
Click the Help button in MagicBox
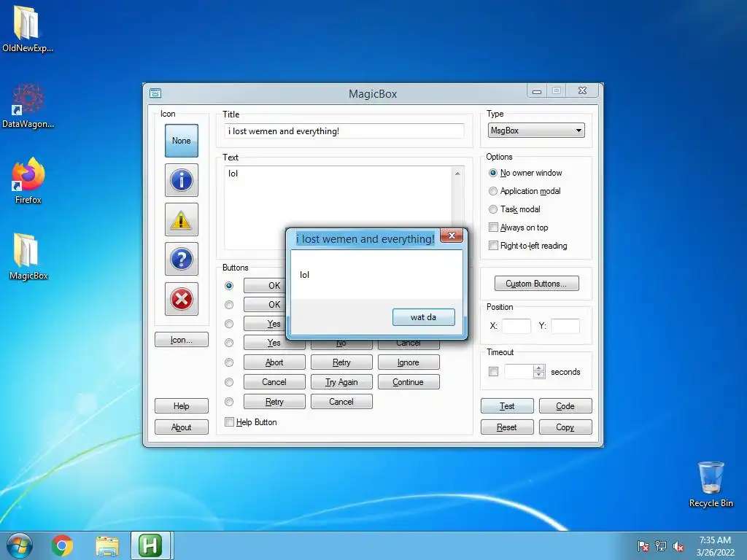tap(182, 405)
